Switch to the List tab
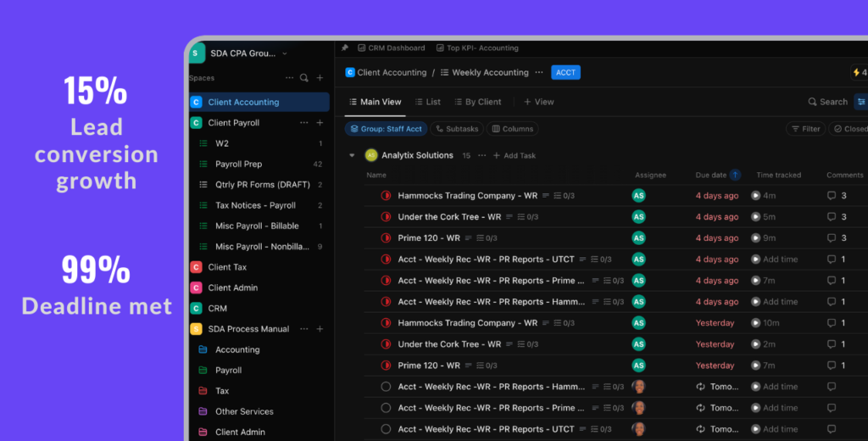This screenshot has height=441, width=868. pos(426,102)
